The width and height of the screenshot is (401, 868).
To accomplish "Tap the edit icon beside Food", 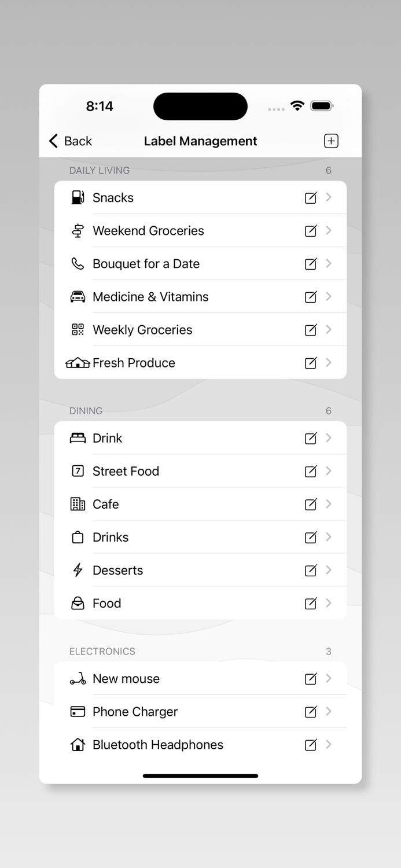I will 311,603.
